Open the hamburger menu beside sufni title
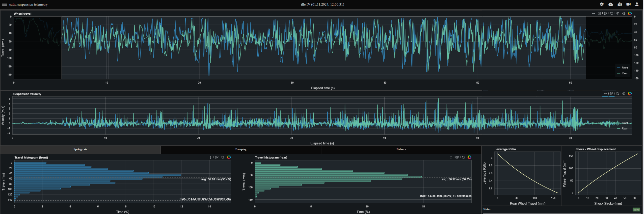644x214 pixels. [4, 4]
